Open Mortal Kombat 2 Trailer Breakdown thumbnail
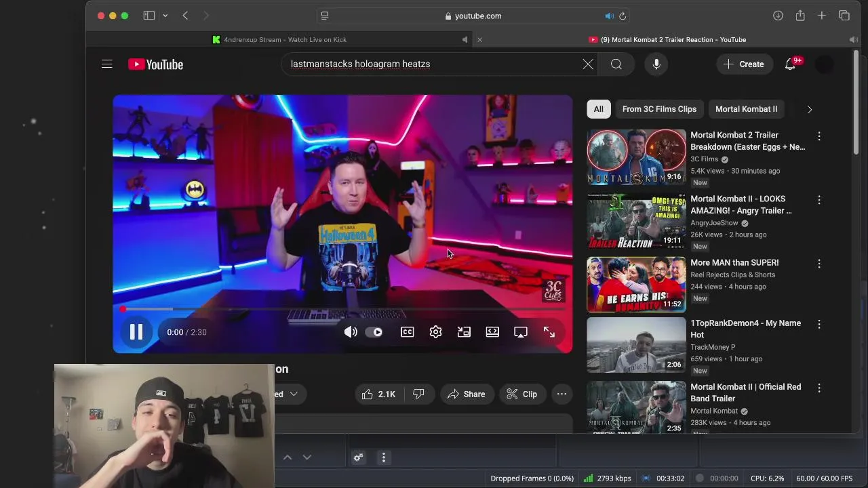868x488 pixels. 636,157
